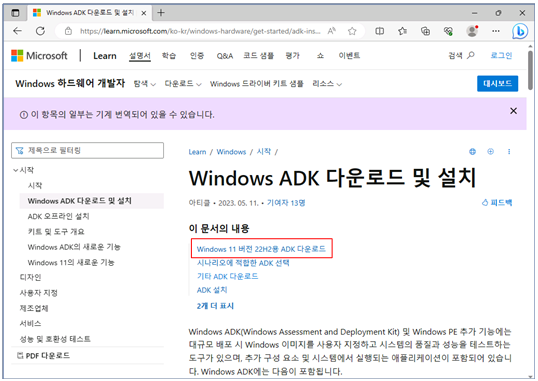This screenshot has height=381, width=538.
Task: Open the 시작 child page in tree
Action: point(35,185)
